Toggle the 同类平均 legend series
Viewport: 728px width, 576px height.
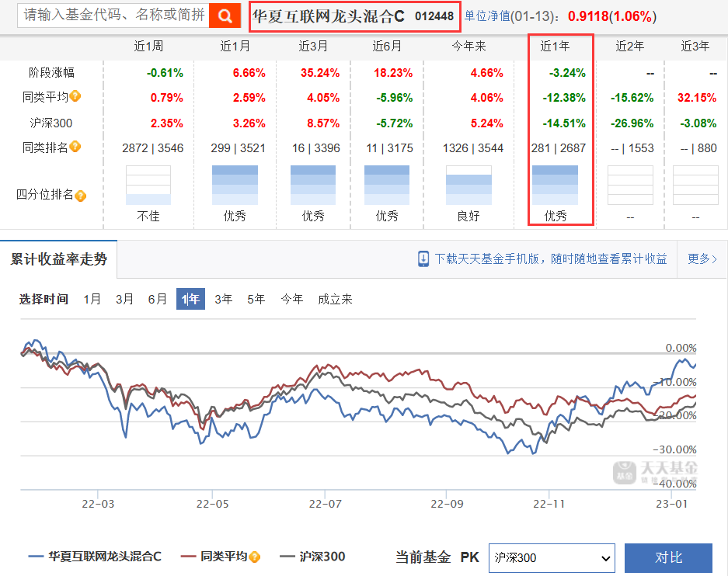point(214,557)
